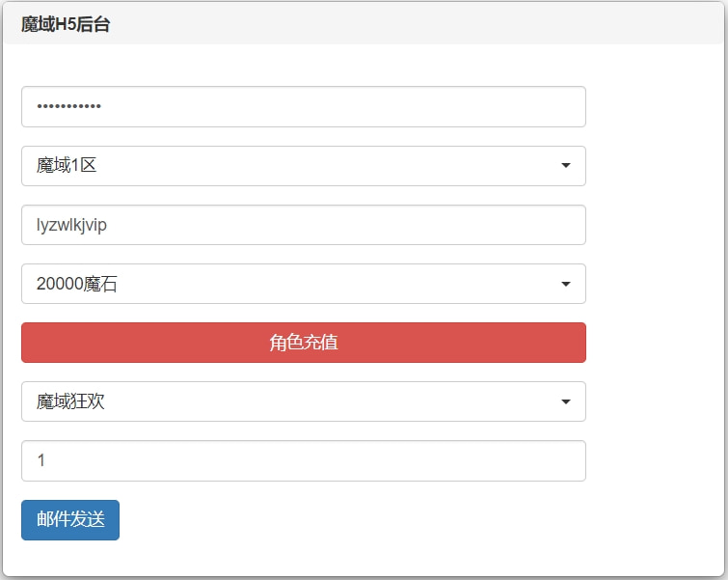Click the 20000魔石 label in the recharge selector

(x=77, y=284)
